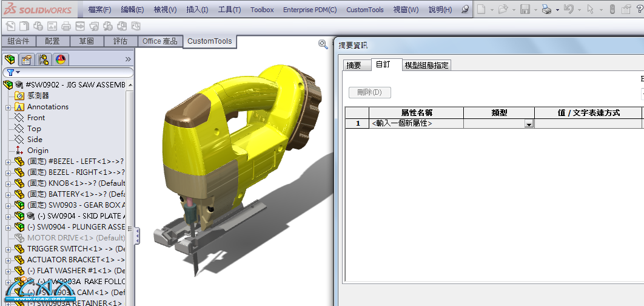Click the Rebuild traffic light icon
The height and width of the screenshot is (306, 644).
[x=612, y=10]
